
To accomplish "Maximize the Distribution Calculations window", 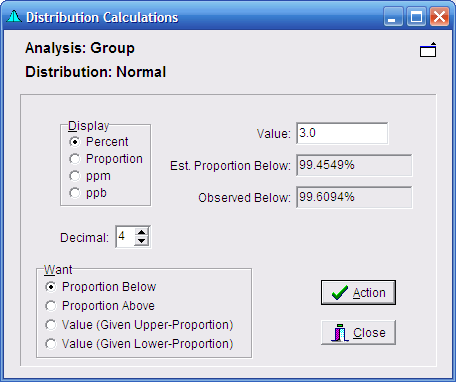I will coord(416,17).
